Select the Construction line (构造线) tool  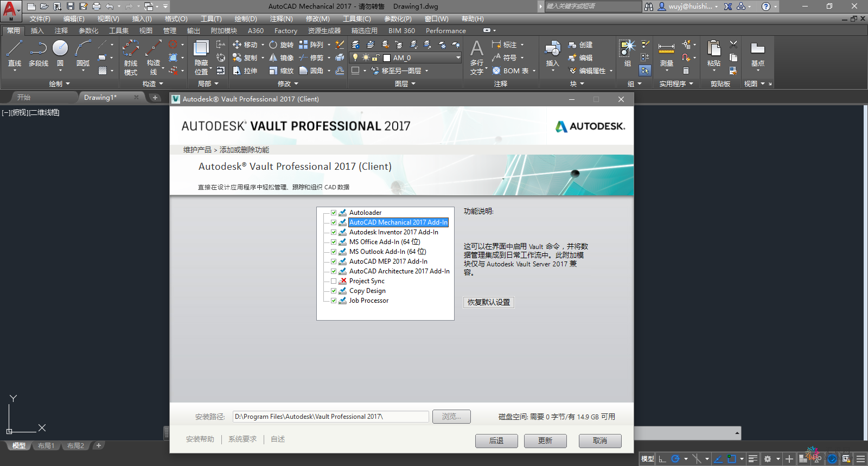tap(154, 58)
